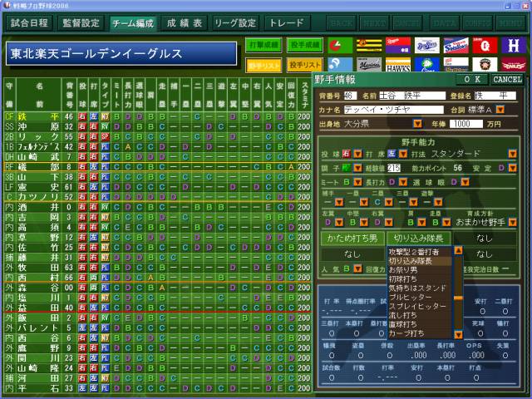Select the Dragons team logo
This screenshot has height=399, width=532.
coord(398,45)
